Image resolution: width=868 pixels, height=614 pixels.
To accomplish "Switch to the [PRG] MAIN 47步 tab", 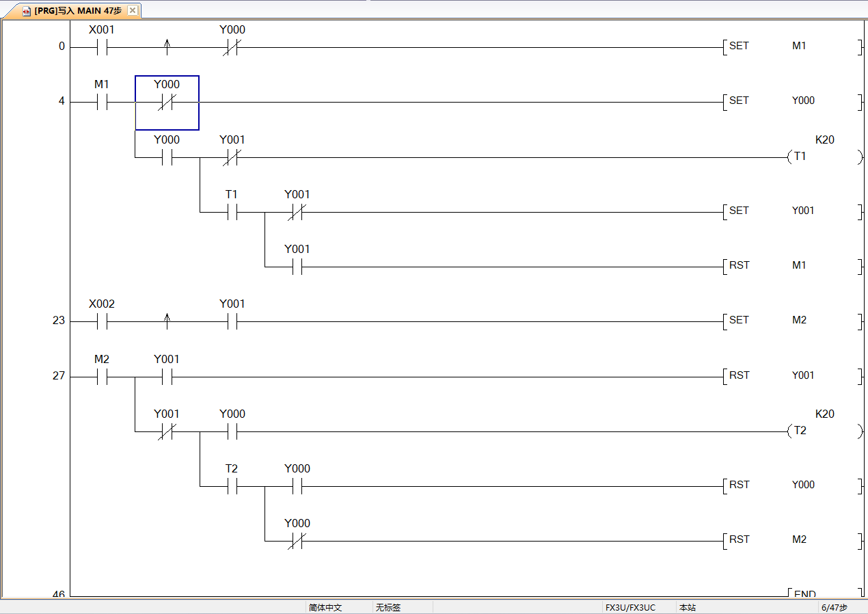I will coord(77,11).
